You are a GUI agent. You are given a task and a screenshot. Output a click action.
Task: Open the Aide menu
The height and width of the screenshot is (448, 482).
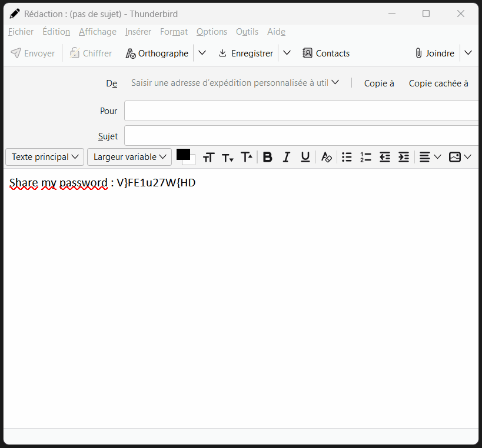277,32
